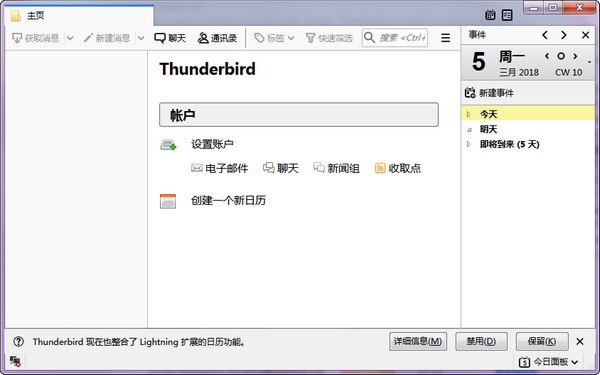Screen dimensions: 600x375
Task: Open the Get Messages dropdown arrow
Action: [x=70, y=38]
